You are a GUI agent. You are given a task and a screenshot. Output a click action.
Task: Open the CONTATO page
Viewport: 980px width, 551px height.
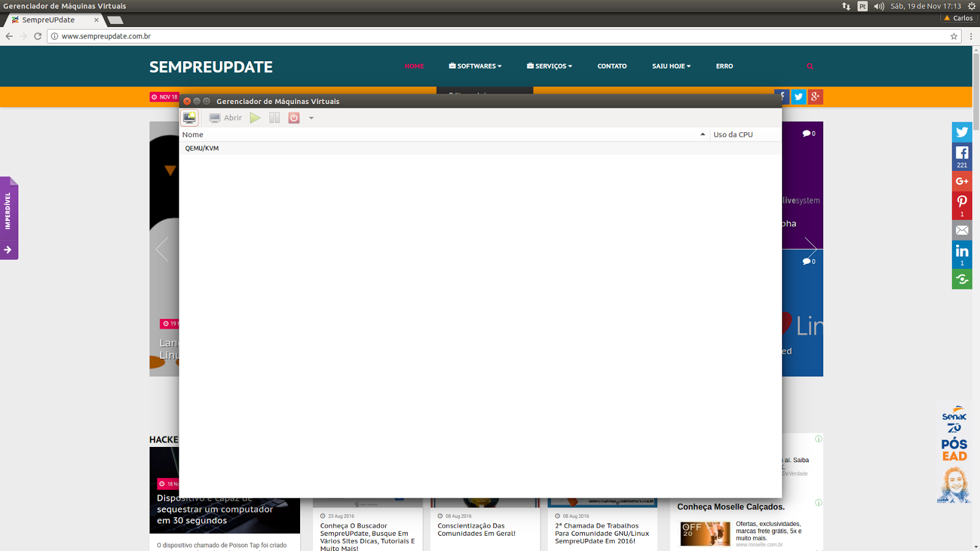(x=612, y=66)
